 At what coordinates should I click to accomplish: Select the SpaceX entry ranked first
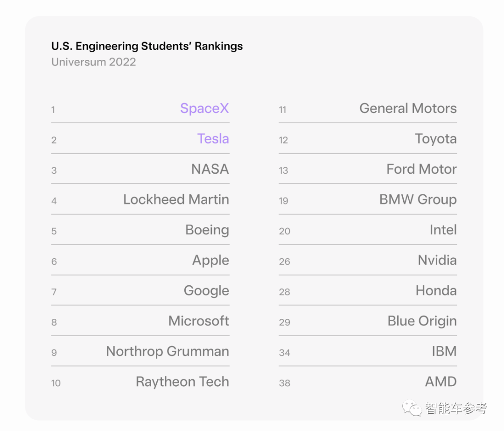pyautogui.click(x=204, y=108)
